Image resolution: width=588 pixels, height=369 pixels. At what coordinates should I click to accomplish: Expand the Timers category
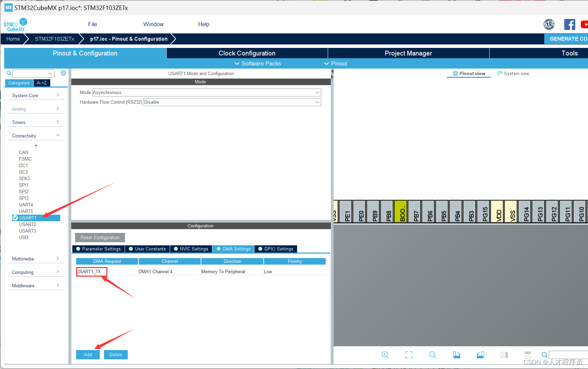click(x=35, y=122)
